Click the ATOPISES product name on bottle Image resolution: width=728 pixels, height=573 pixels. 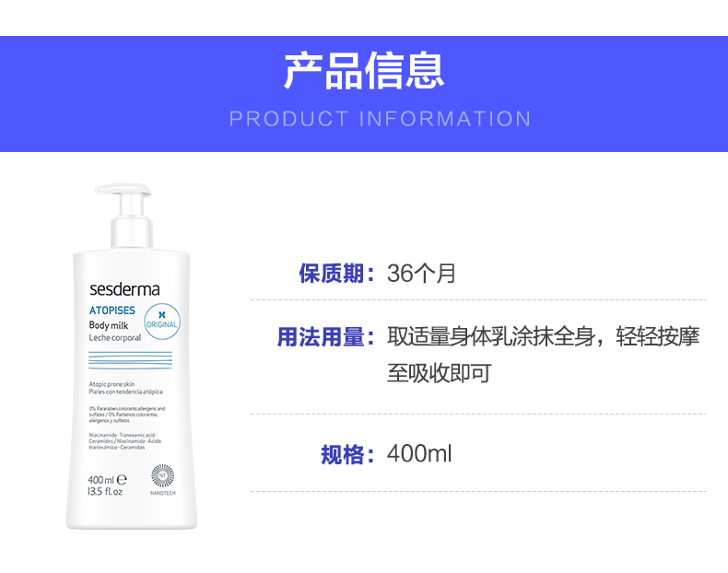112,310
